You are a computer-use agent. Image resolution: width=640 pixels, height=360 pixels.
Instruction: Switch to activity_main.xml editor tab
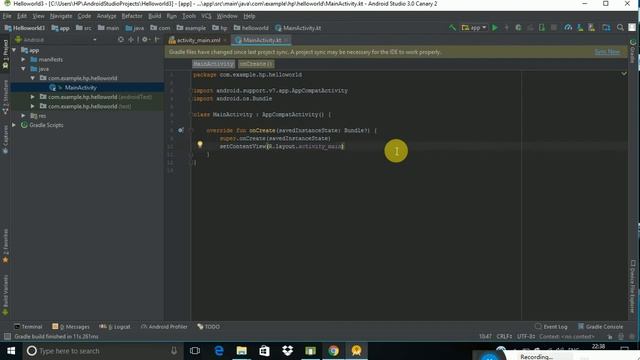198,40
